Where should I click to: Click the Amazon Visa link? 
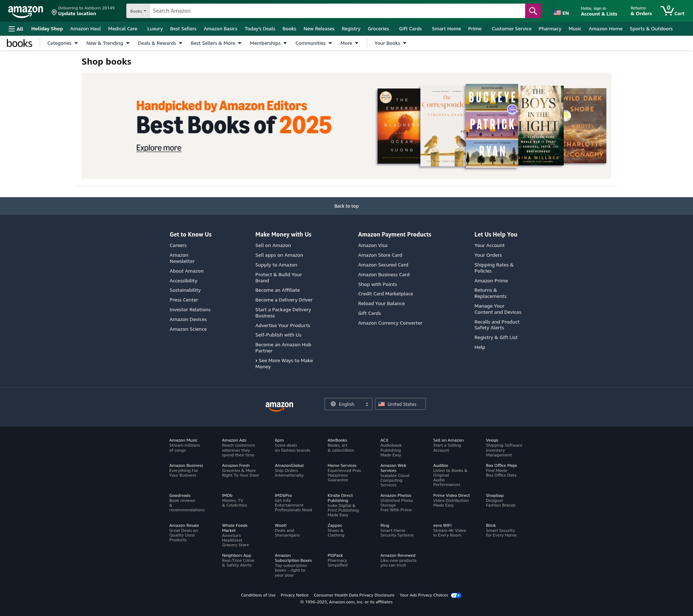tap(372, 246)
